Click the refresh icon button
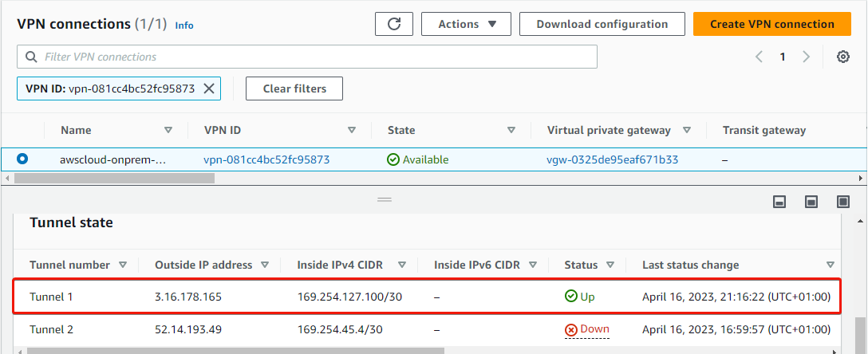This screenshot has width=868, height=354. 394,25
